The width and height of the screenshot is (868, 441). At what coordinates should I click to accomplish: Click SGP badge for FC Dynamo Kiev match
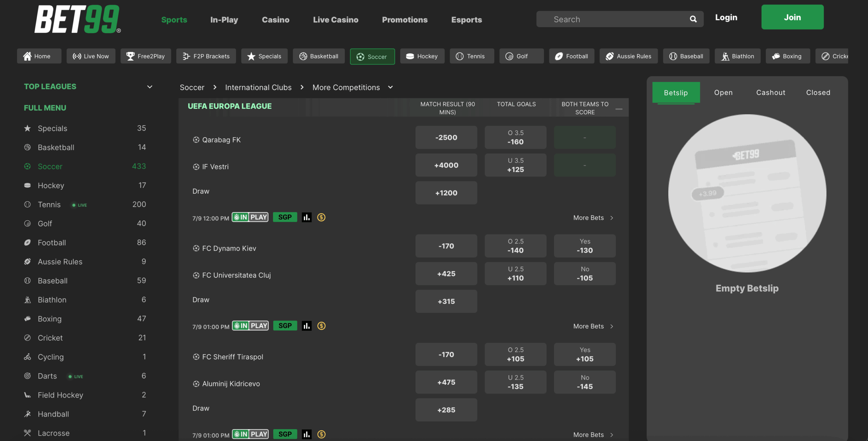coord(285,326)
